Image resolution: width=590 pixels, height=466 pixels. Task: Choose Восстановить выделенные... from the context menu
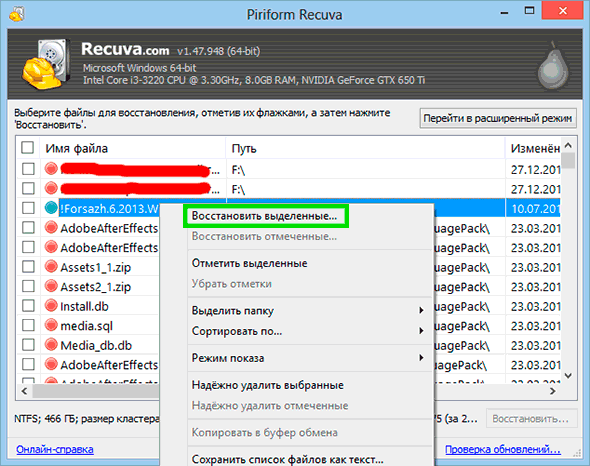pyautogui.click(x=266, y=216)
